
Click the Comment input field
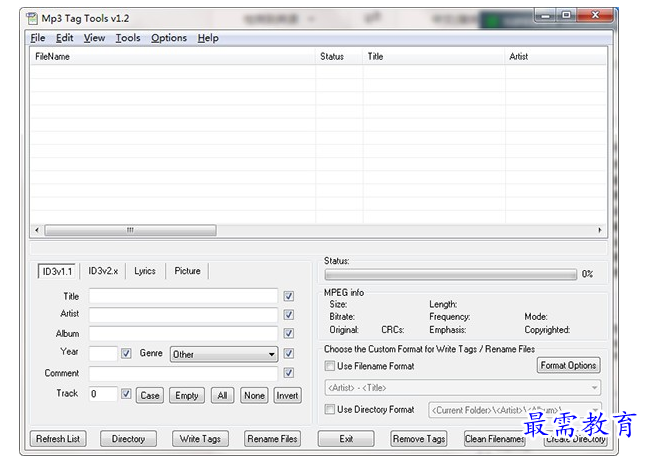[183, 373]
